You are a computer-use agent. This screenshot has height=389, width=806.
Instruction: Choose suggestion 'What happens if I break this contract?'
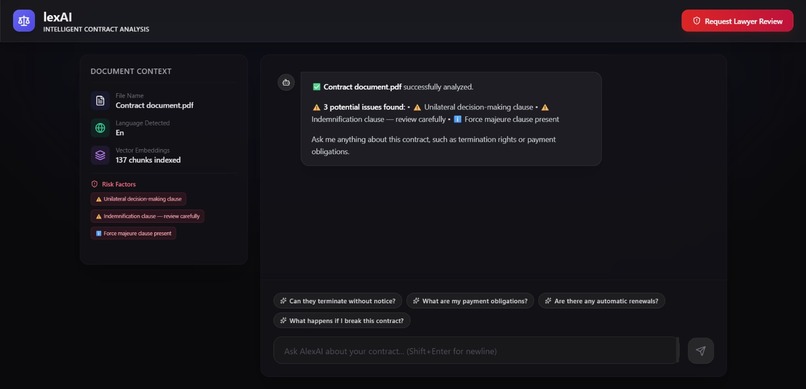[x=342, y=321]
